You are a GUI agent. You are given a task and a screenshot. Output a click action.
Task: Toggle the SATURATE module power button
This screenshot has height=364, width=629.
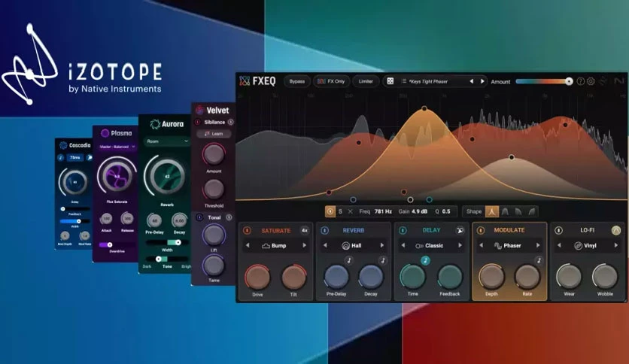[x=247, y=230]
